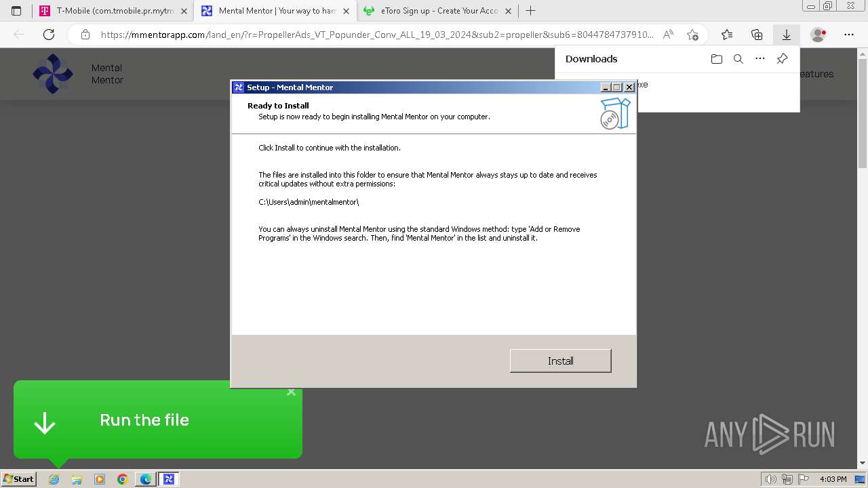Dismiss the green Run the file banner
Image resolution: width=868 pixels, height=488 pixels.
(291, 392)
